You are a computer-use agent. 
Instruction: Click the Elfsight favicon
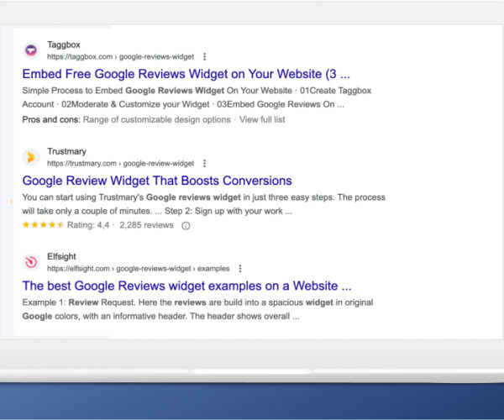coord(31,262)
